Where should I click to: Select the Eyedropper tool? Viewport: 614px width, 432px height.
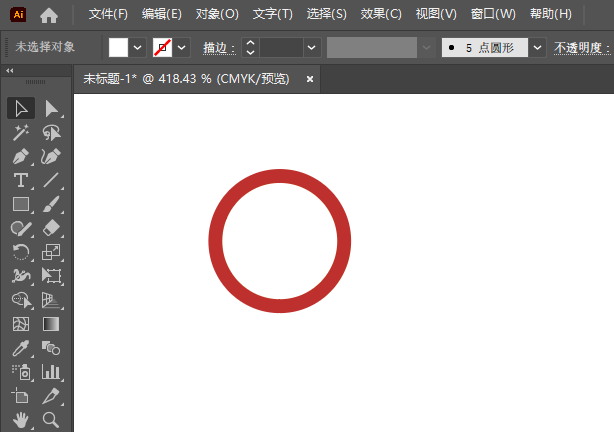pyautogui.click(x=21, y=348)
